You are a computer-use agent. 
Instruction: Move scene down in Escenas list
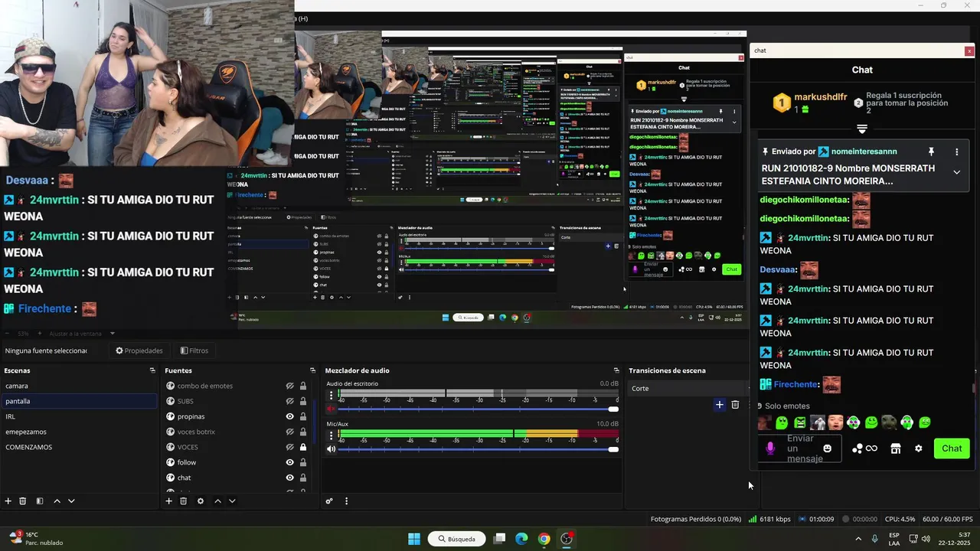click(71, 501)
